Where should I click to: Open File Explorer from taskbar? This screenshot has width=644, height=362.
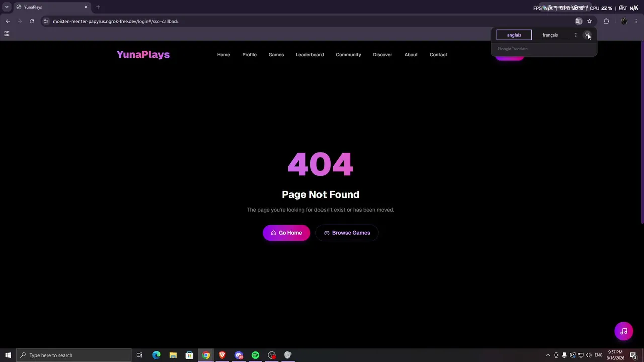click(173, 355)
